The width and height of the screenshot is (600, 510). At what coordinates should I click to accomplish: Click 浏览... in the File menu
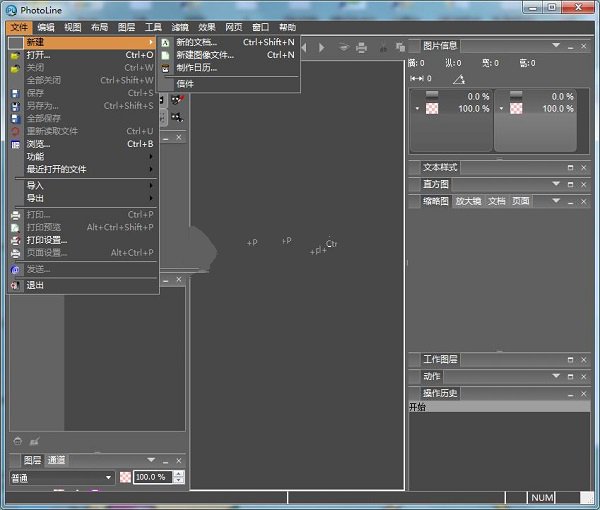pyautogui.click(x=83, y=144)
